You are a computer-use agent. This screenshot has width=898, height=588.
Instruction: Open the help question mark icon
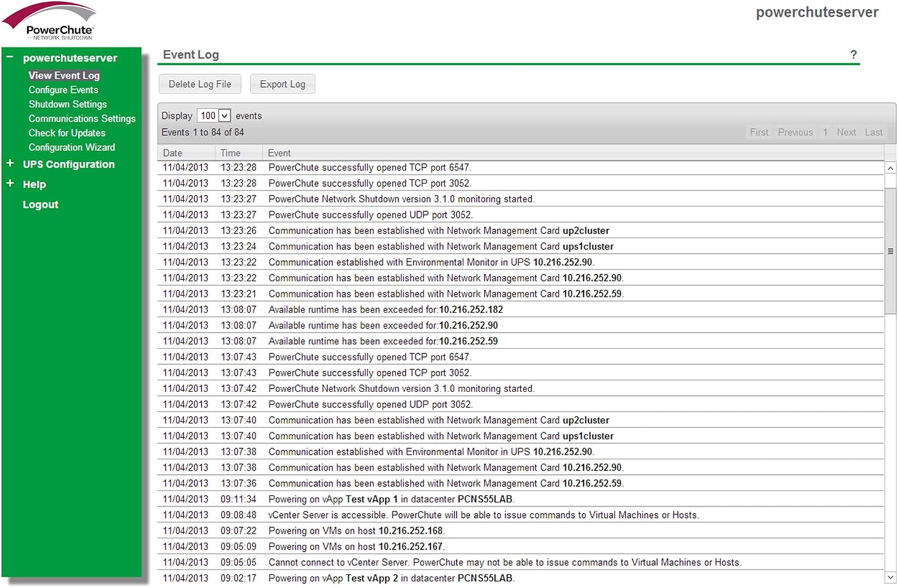pyautogui.click(x=853, y=54)
